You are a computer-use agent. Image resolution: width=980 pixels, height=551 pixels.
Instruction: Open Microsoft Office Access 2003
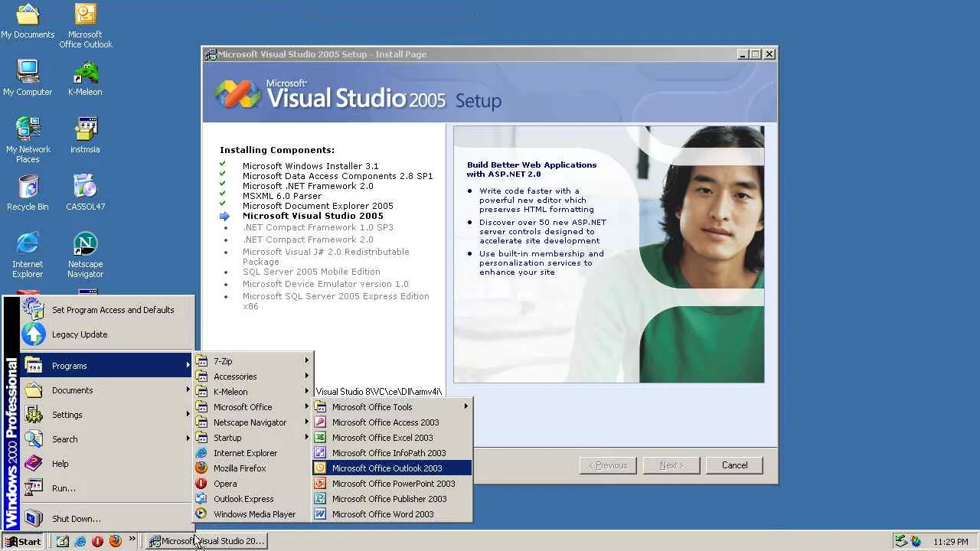tap(392, 422)
